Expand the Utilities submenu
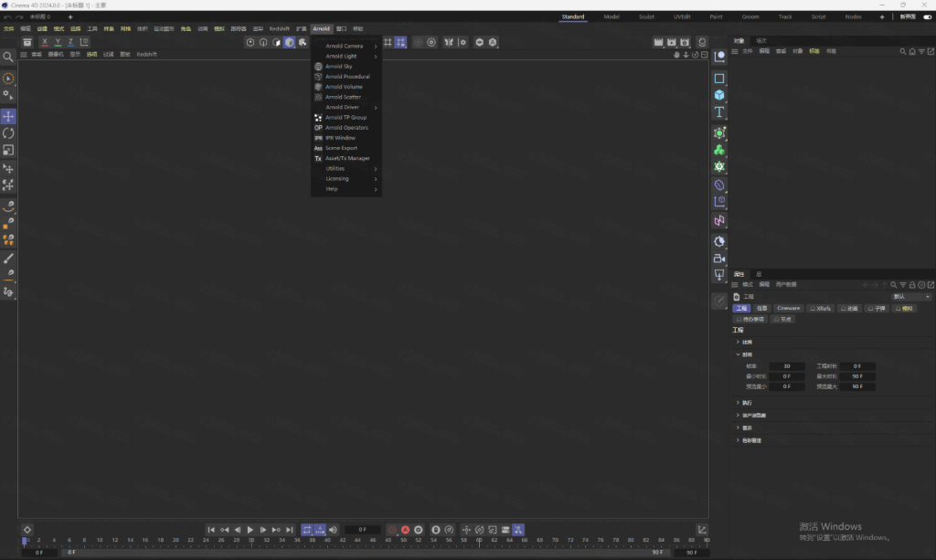Image resolution: width=936 pixels, height=560 pixels. 335,168
